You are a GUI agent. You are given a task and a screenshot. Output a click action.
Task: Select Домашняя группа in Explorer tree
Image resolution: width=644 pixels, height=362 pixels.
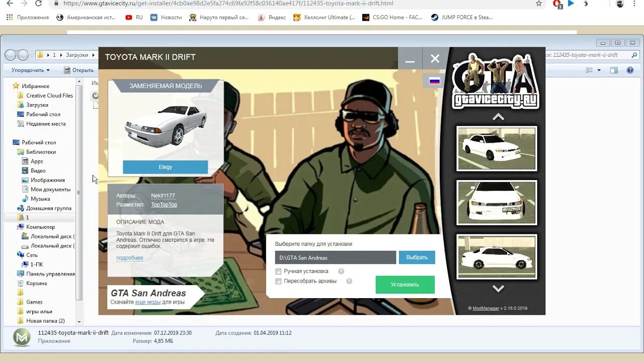[x=44, y=208]
